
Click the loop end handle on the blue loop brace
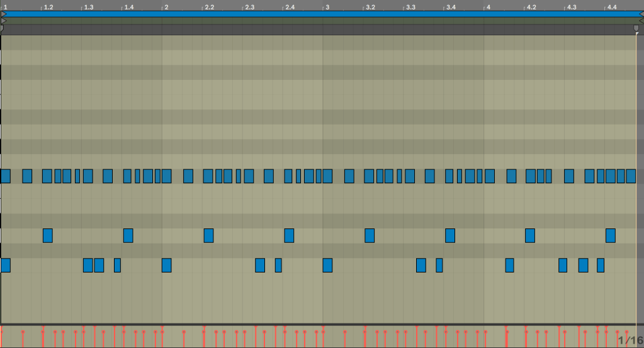pos(641,13)
